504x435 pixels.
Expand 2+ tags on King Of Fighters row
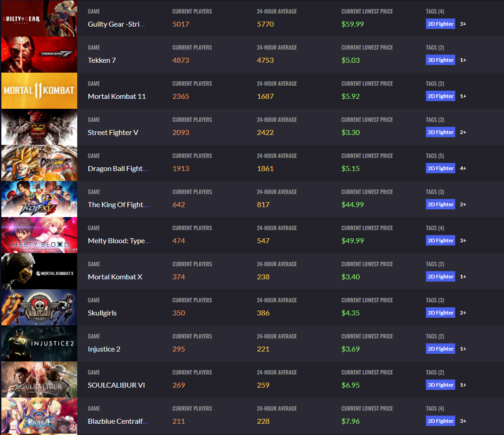pos(463,204)
